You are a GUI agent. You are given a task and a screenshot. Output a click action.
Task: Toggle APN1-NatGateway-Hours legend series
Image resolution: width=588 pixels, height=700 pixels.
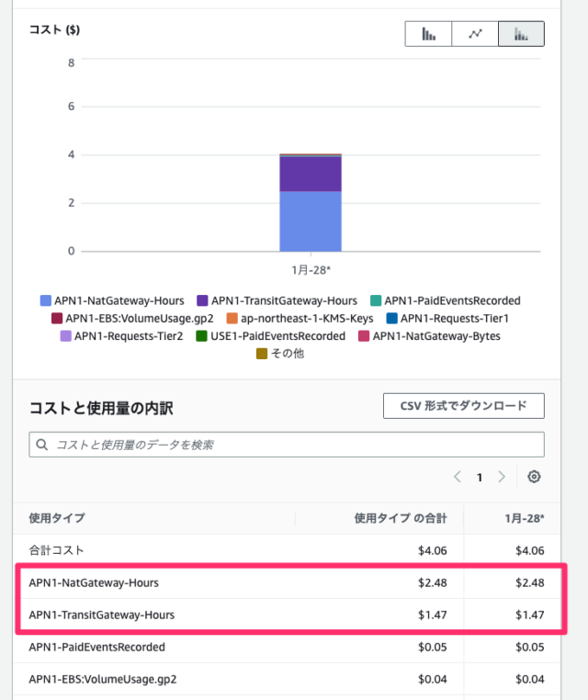(111, 300)
